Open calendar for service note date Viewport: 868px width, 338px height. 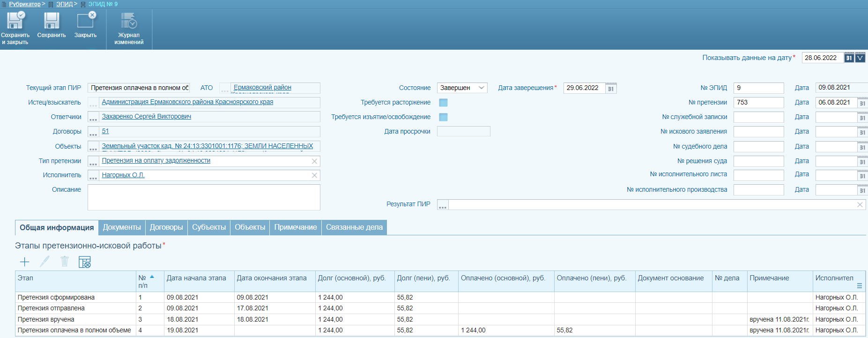tap(862, 117)
